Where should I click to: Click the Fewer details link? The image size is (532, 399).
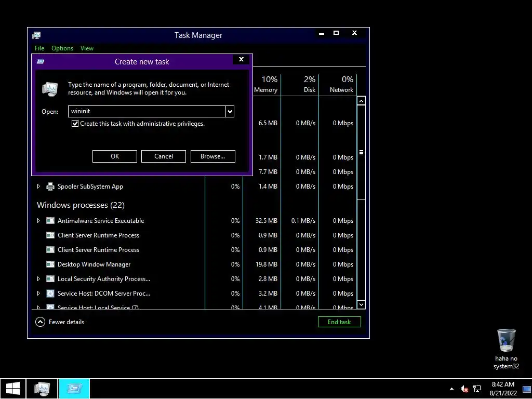66,322
